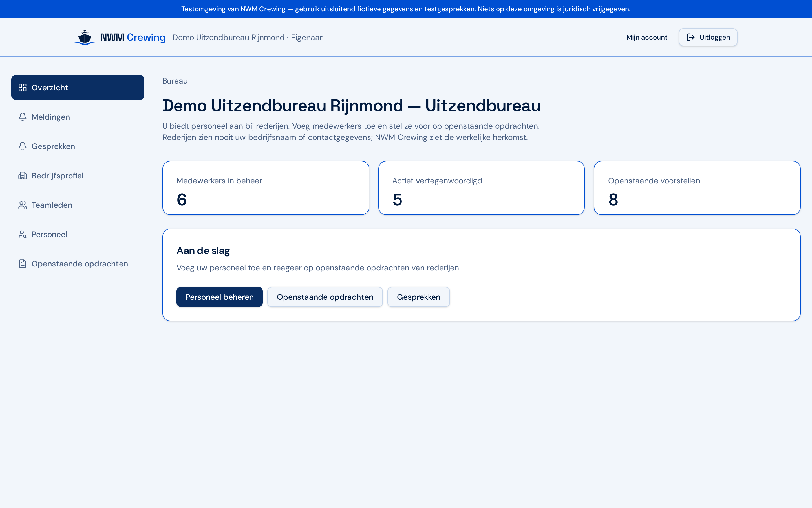
Task: Click the Overzicht grid icon in sidebar
Action: tap(23, 87)
